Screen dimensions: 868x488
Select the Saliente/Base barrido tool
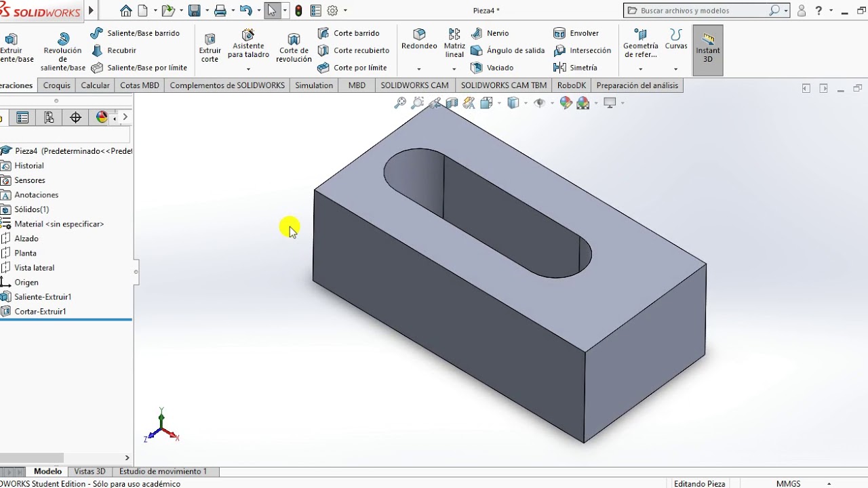point(135,33)
